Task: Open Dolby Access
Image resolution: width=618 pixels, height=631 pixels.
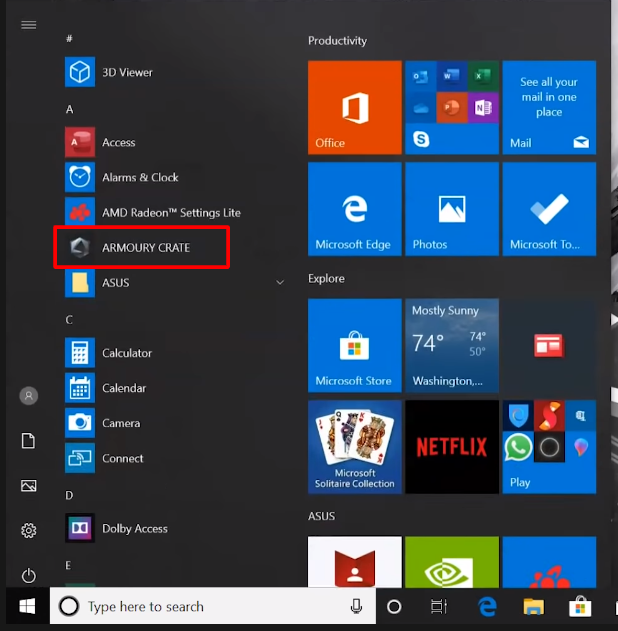Action: pos(173,528)
